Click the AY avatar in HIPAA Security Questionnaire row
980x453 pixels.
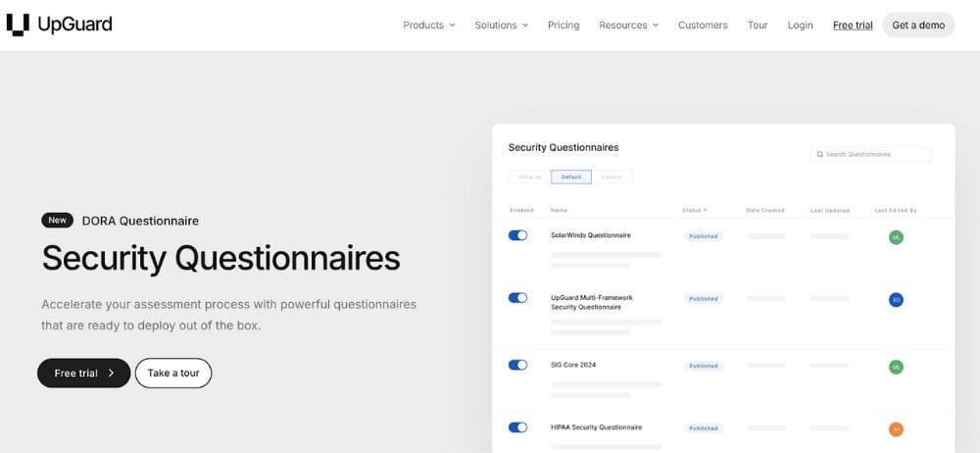pos(896,429)
